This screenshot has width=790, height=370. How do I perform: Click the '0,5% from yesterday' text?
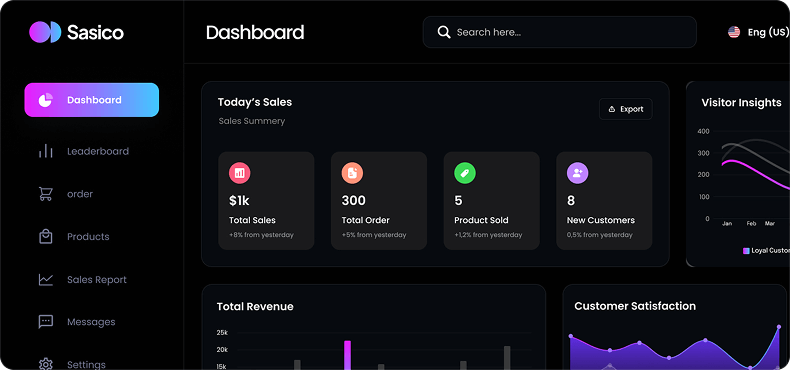point(600,235)
